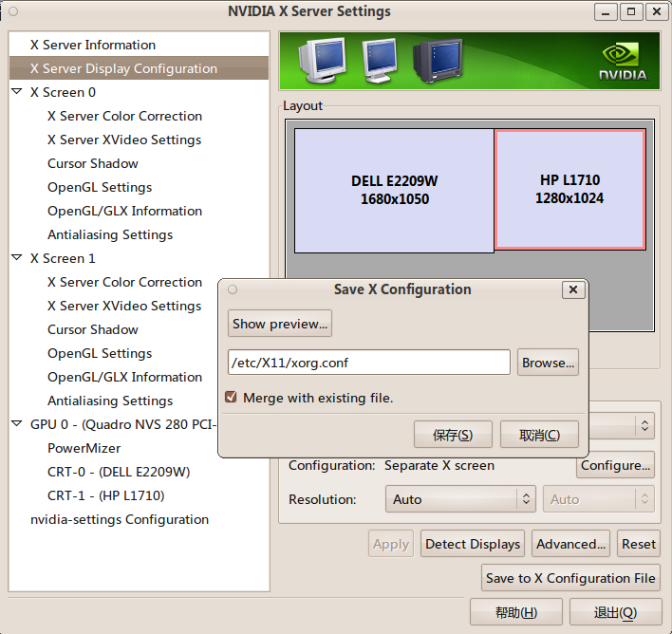Select CRT-1 HP L1710 entry

106,495
